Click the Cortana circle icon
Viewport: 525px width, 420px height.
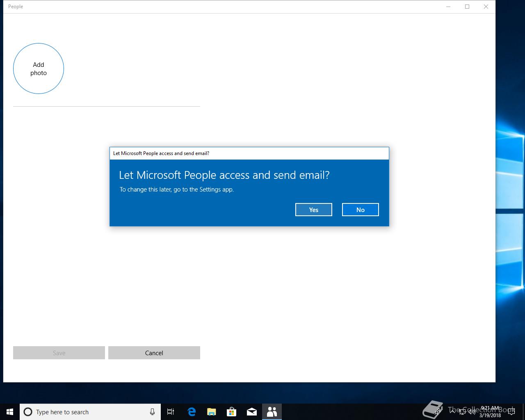(x=28, y=412)
